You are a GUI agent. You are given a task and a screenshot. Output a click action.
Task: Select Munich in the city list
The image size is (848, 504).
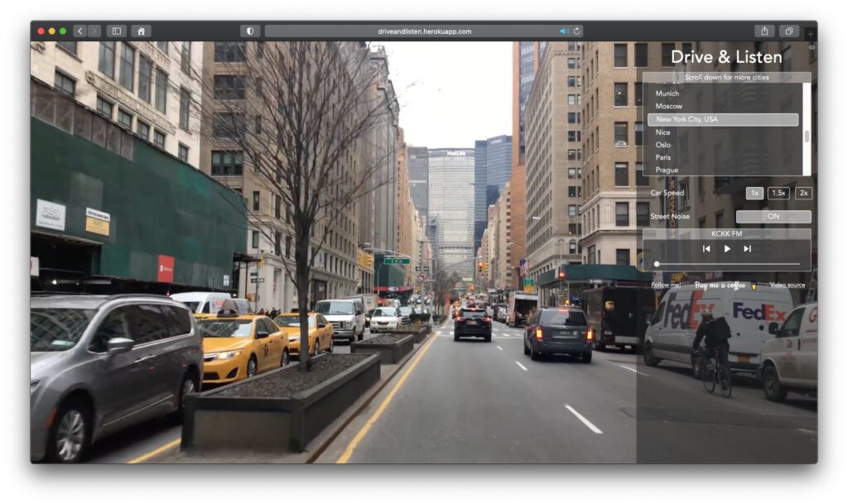coord(667,94)
